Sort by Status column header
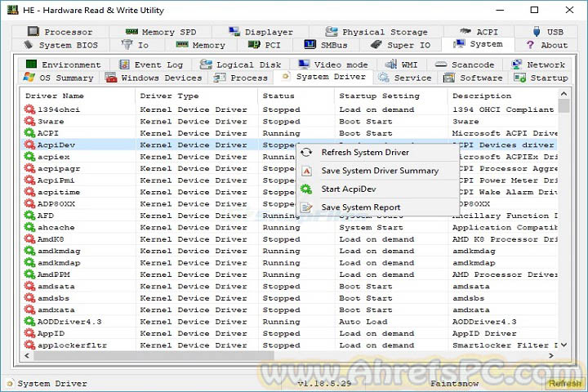588x392 pixels. (296, 96)
